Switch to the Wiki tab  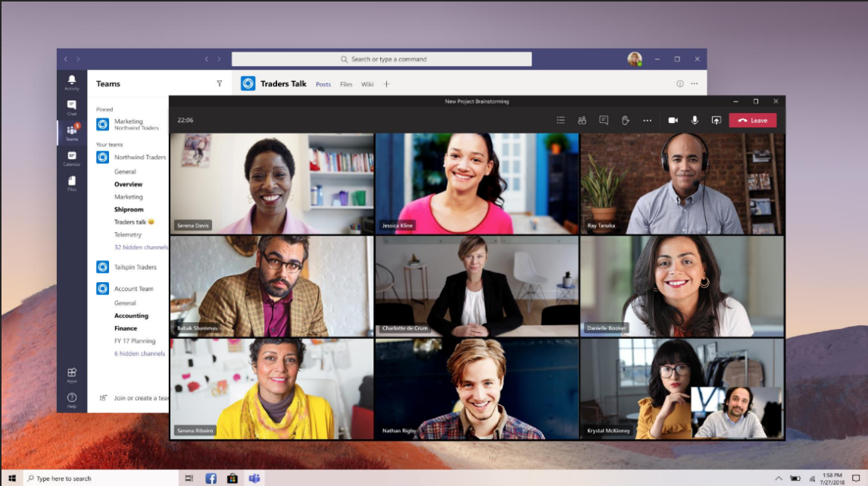pos(368,84)
